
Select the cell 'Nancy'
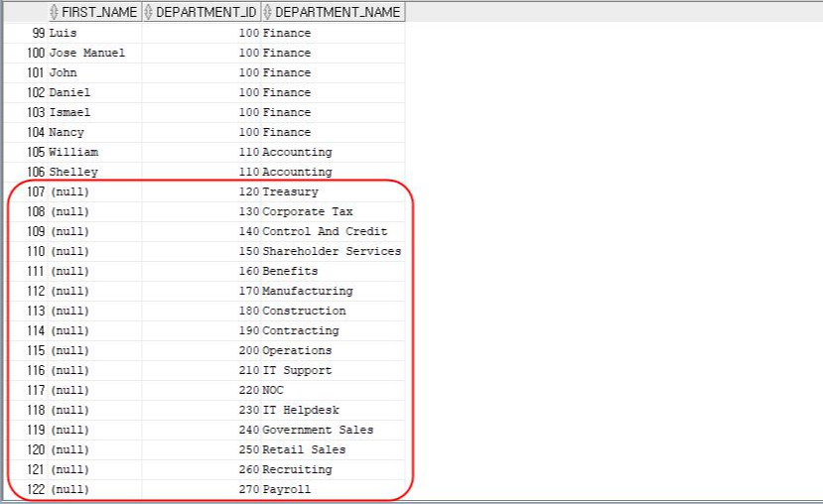point(94,133)
